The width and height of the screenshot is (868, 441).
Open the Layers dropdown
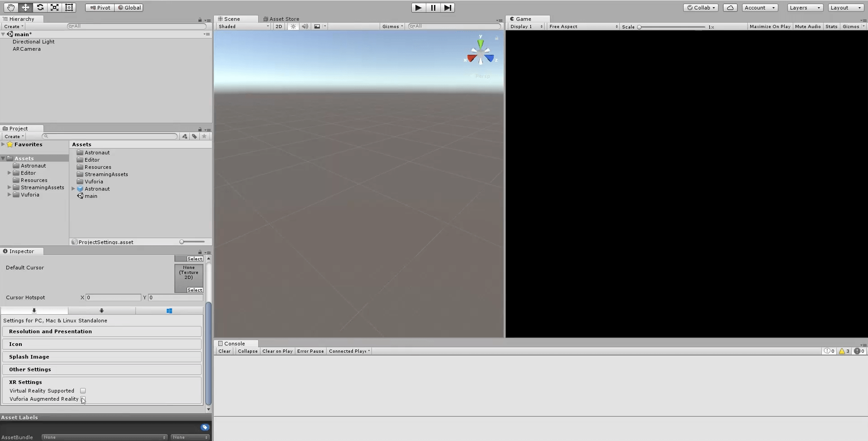[x=804, y=7]
